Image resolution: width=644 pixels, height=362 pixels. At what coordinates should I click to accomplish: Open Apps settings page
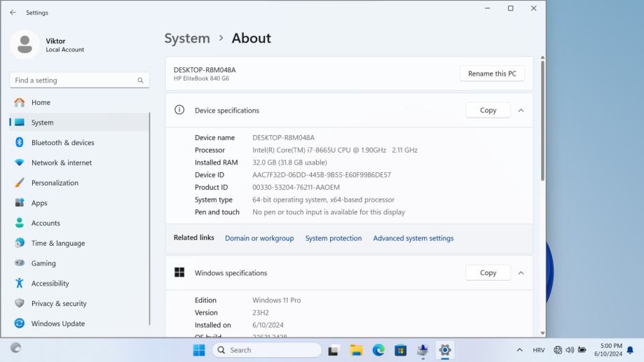pyautogui.click(x=39, y=203)
